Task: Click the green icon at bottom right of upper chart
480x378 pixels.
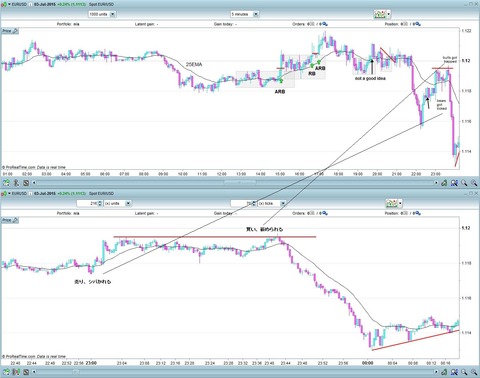Action: [x=444, y=183]
